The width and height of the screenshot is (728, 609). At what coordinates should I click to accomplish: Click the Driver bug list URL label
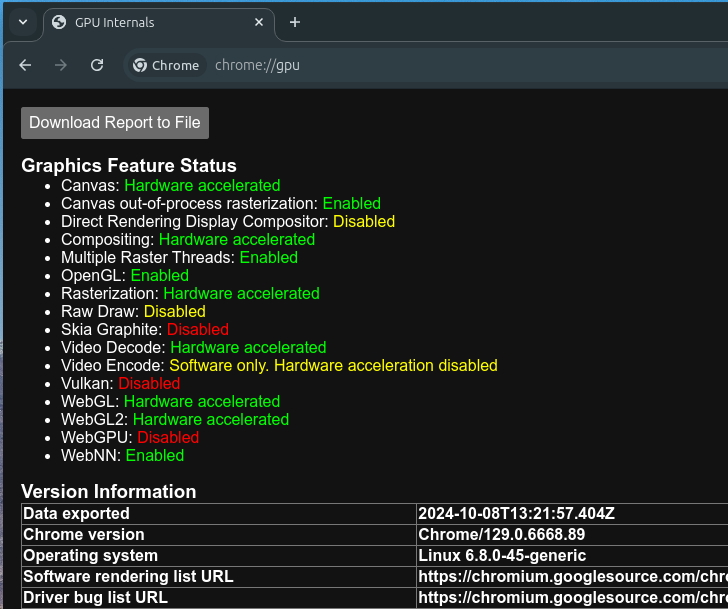(x=96, y=597)
